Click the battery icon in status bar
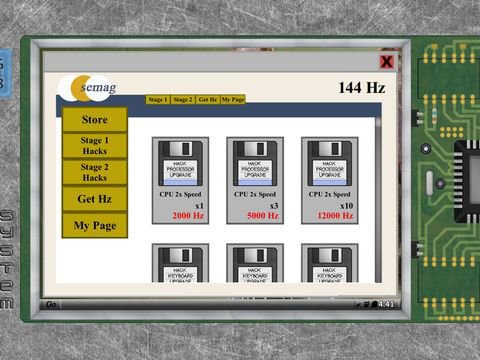The image size is (480, 360). (x=374, y=304)
